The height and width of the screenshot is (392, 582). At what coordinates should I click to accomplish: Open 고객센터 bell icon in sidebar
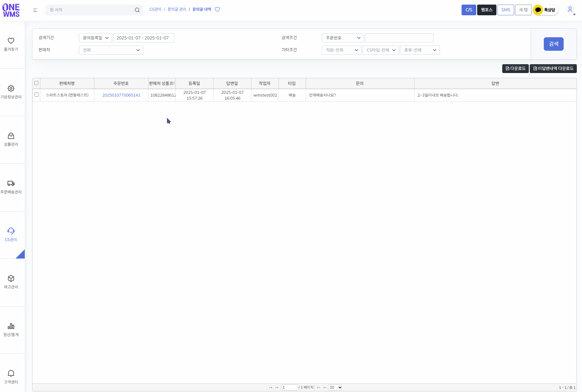coord(11,373)
